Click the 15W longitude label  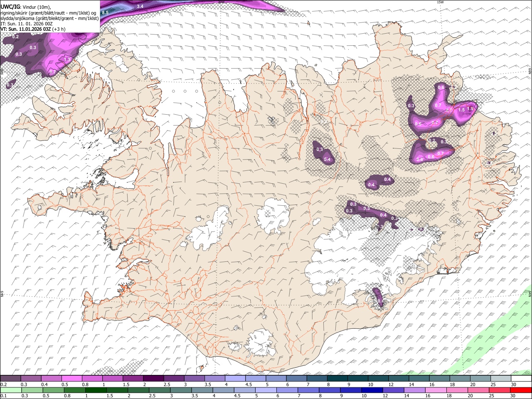click(441, 2)
